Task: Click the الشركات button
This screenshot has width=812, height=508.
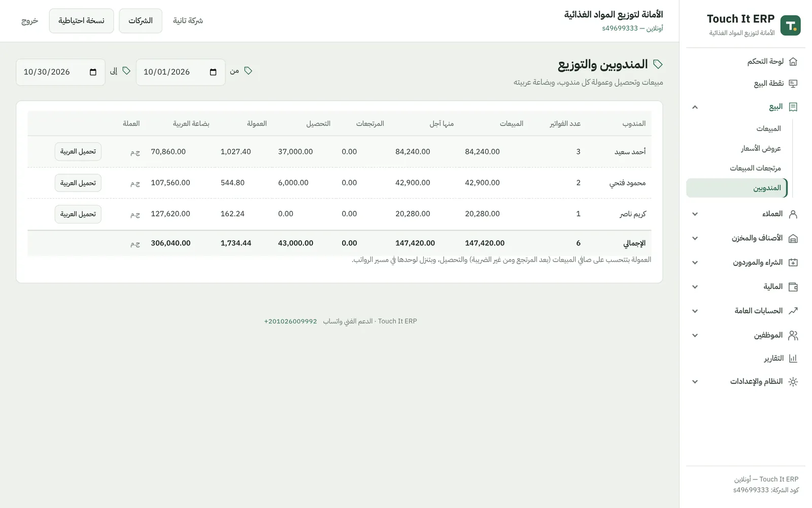Action: pos(141,21)
